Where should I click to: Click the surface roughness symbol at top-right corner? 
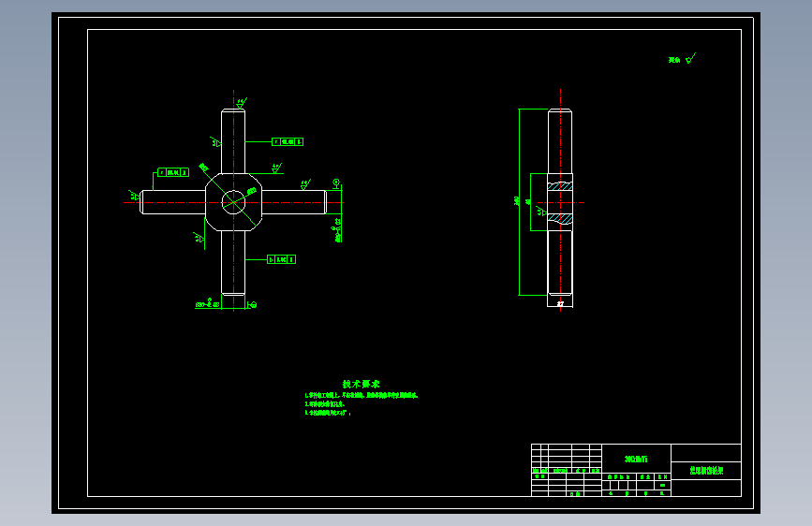coord(690,58)
